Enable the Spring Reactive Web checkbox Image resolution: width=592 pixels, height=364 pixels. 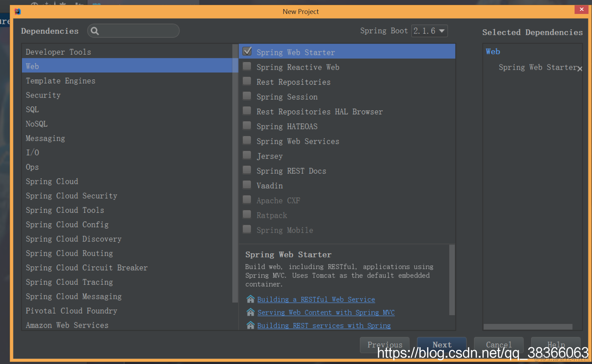pyautogui.click(x=247, y=67)
